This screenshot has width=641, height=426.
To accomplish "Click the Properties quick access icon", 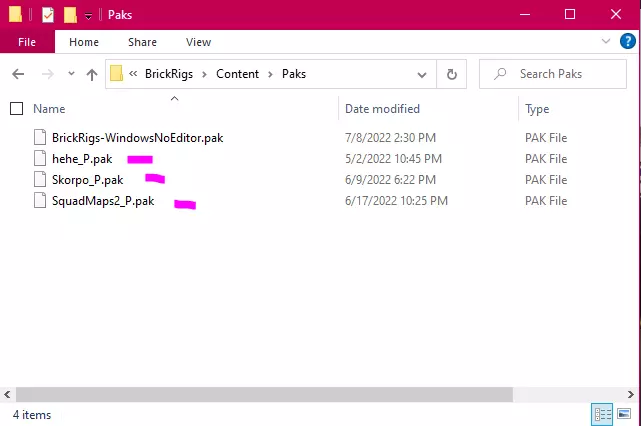I will click(x=48, y=15).
